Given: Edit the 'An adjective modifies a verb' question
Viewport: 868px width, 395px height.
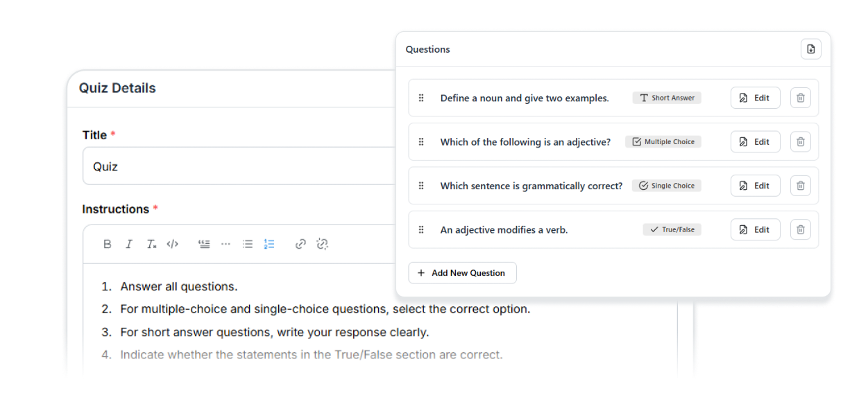Looking at the screenshot, I should click(755, 229).
